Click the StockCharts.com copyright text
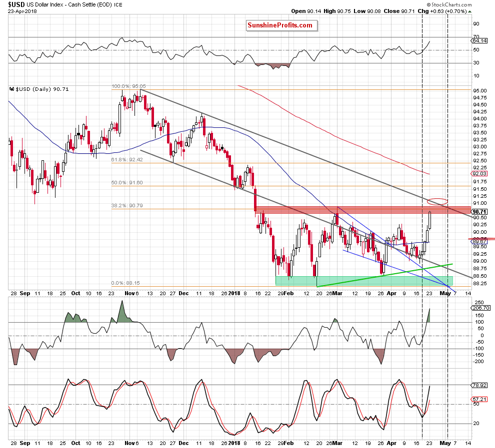 coord(449,4)
